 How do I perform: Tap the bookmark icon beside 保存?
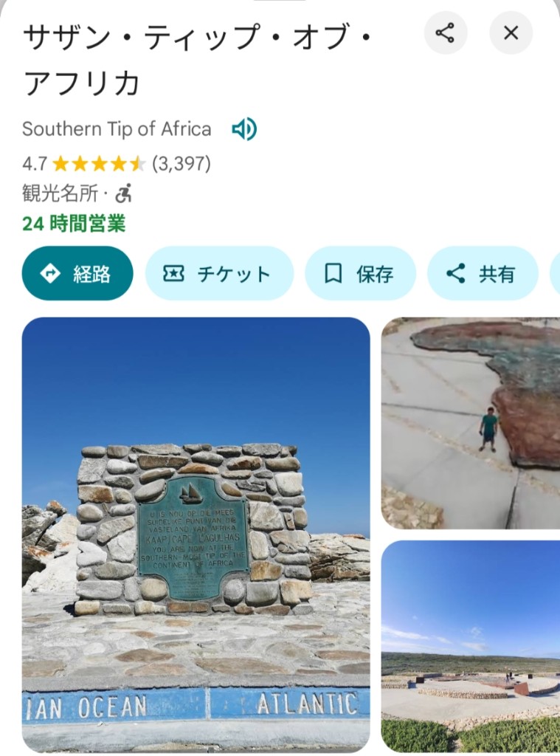pos(333,273)
